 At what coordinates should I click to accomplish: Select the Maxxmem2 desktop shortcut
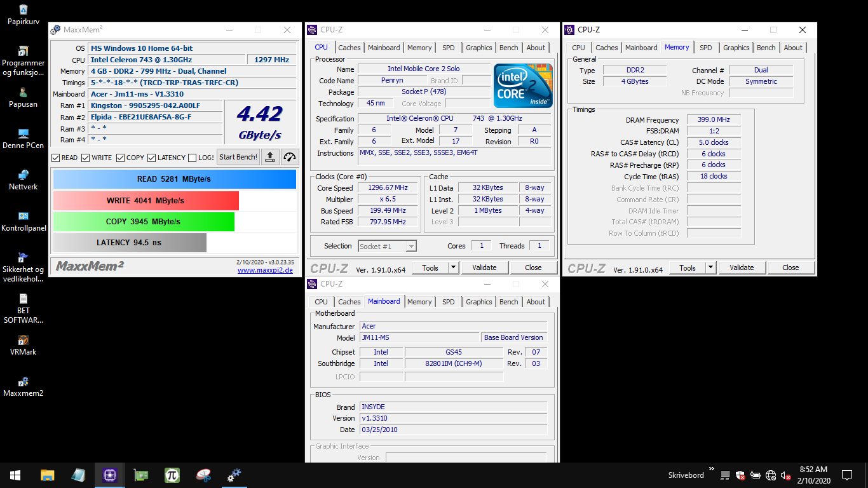(x=24, y=387)
